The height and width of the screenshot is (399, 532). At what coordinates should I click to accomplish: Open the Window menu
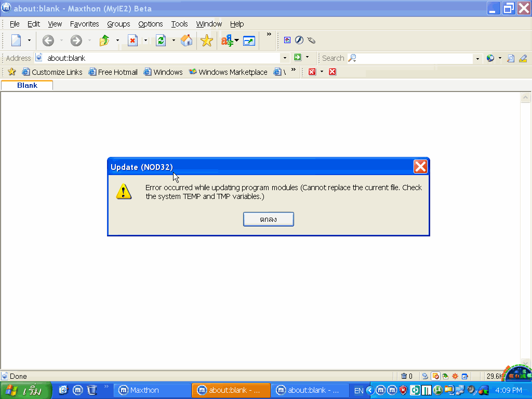(209, 24)
